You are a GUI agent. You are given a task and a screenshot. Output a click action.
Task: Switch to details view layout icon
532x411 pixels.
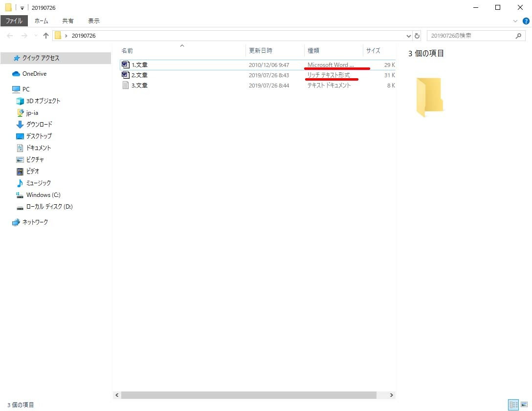click(513, 405)
